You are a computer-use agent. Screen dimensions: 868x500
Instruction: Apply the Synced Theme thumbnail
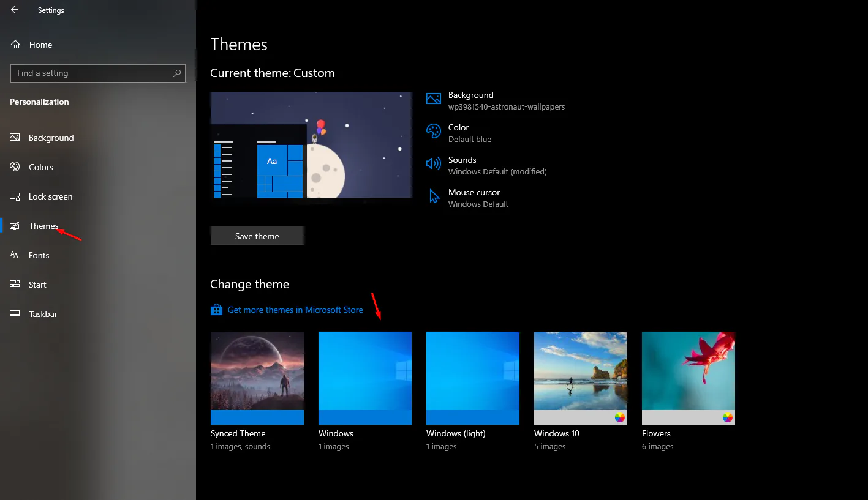[x=257, y=378]
